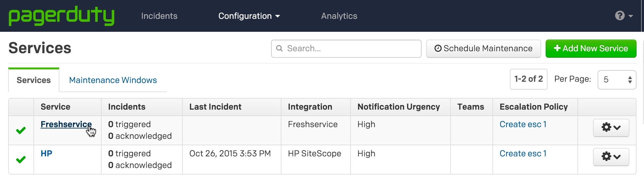Click the HP SiteScope integration cell
Image resolution: width=644 pixels, height=181 pixels.
(315, 153)
